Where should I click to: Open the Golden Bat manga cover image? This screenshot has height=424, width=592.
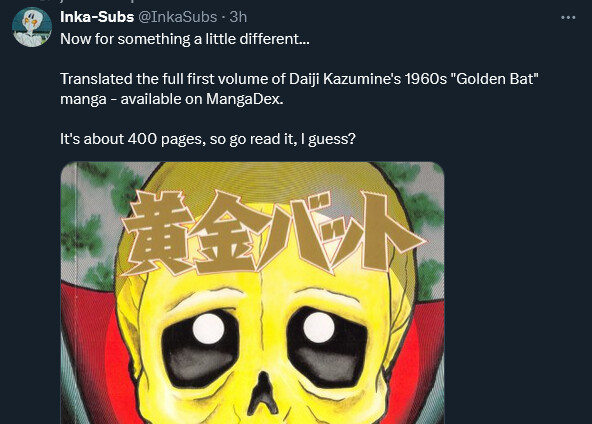[252, 293]
